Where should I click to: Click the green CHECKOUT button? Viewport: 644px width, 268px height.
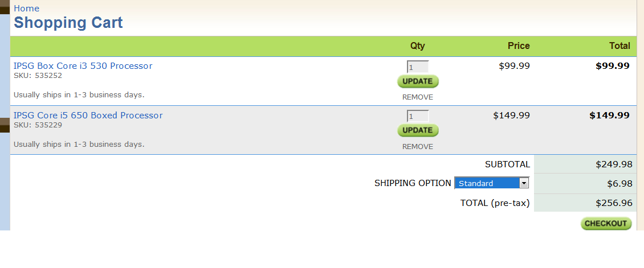tap(606, 223)
